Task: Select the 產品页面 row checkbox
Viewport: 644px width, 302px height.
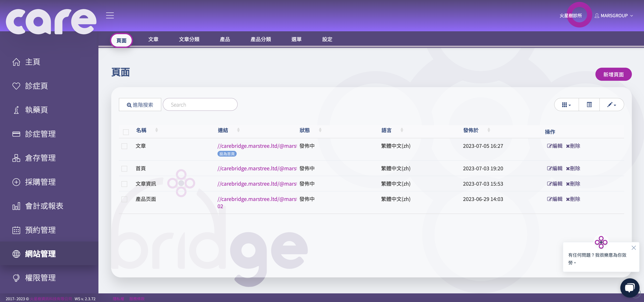Action: coord(124,199)
